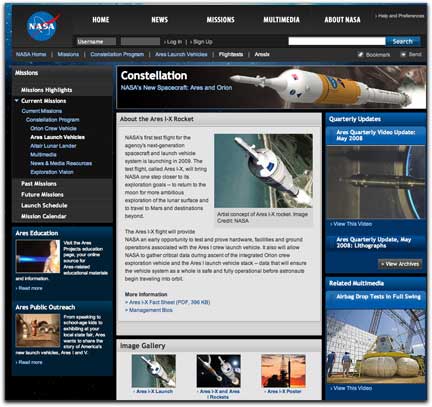Go to Ares Launch Vehicles breadcrumb
Image resolution: width=432 pixels, height=407 pixels.
pyautogui.click(x=181, y=54)
